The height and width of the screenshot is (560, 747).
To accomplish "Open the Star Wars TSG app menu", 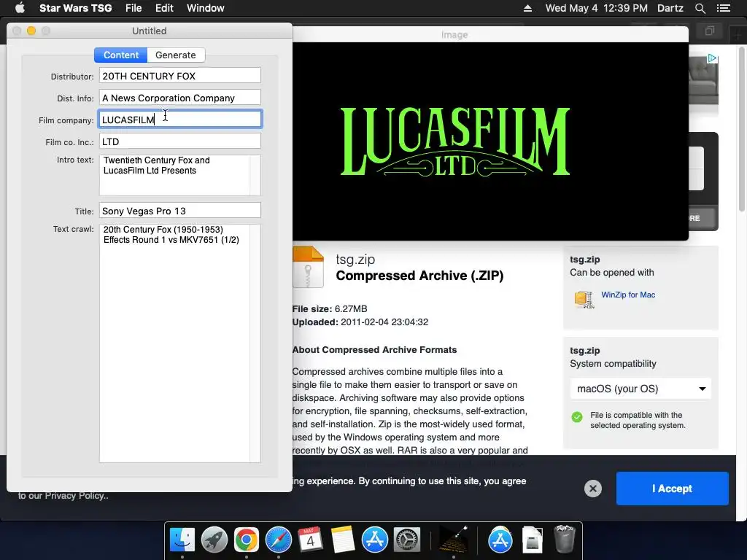I will point(75,8).
